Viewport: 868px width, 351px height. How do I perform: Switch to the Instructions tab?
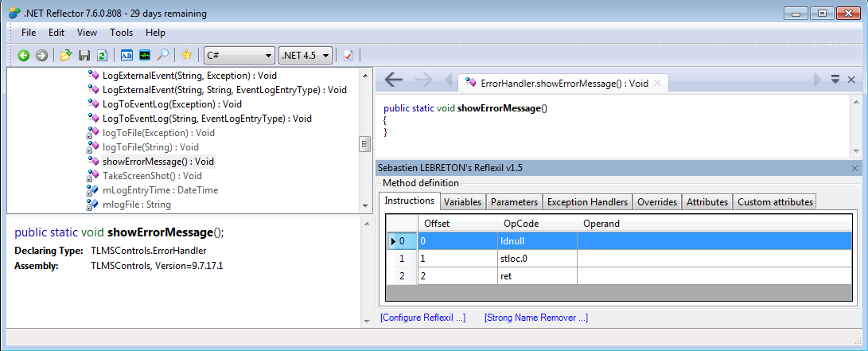coord(410,201)
